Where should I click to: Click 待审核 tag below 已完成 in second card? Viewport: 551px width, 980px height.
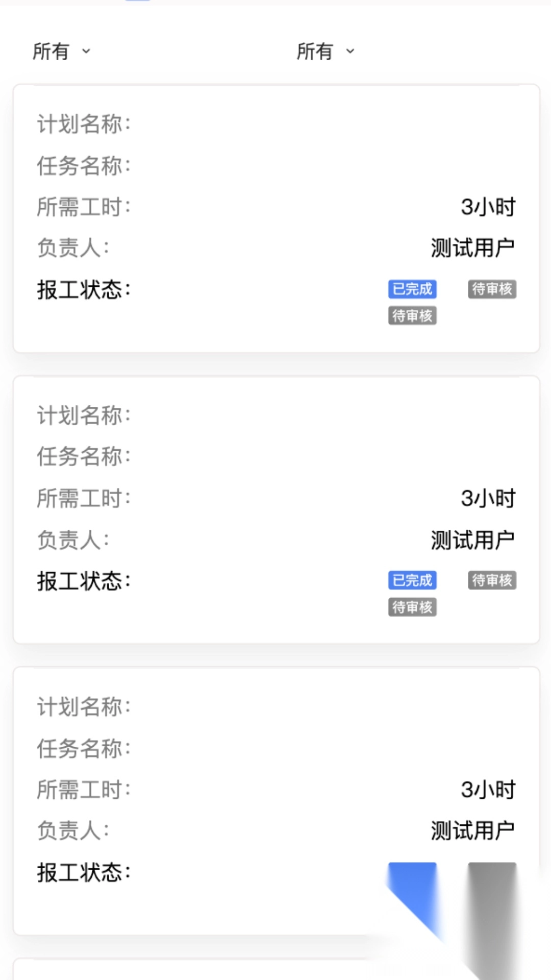coord(412,607)
